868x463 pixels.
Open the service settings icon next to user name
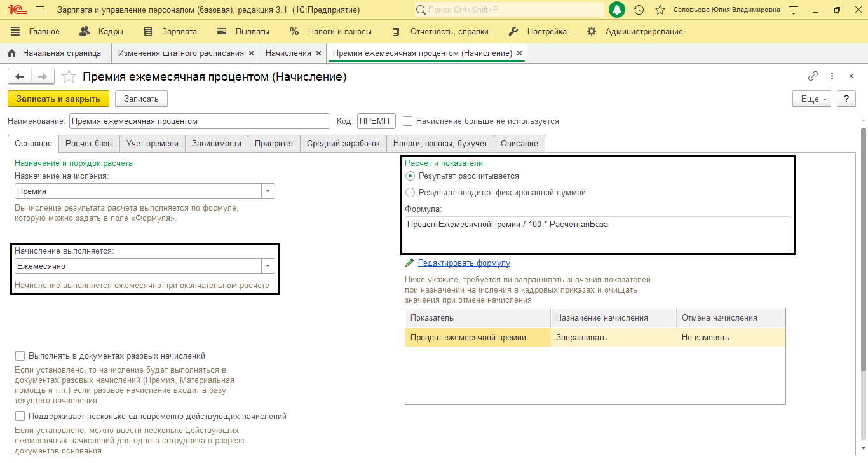793,10
